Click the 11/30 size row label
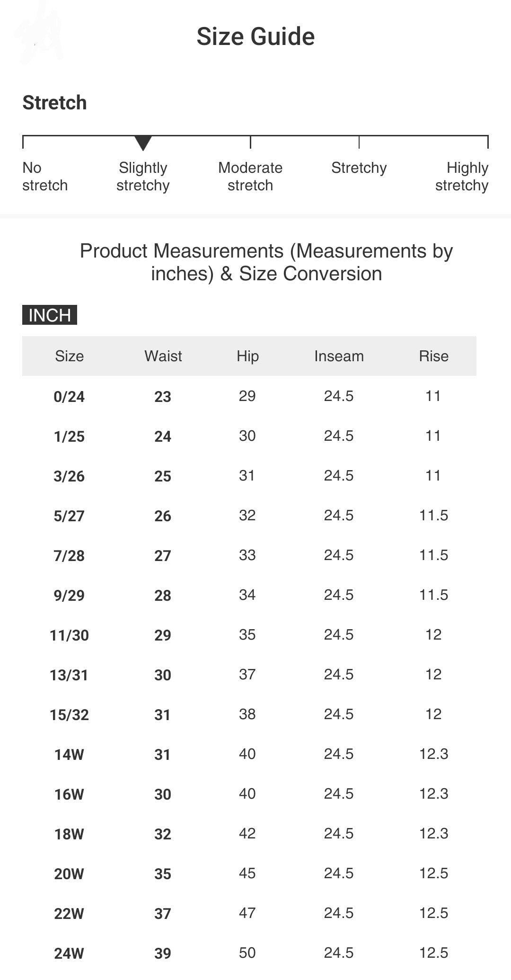Viewport: 511px width, 980px height. pos(69,635)
